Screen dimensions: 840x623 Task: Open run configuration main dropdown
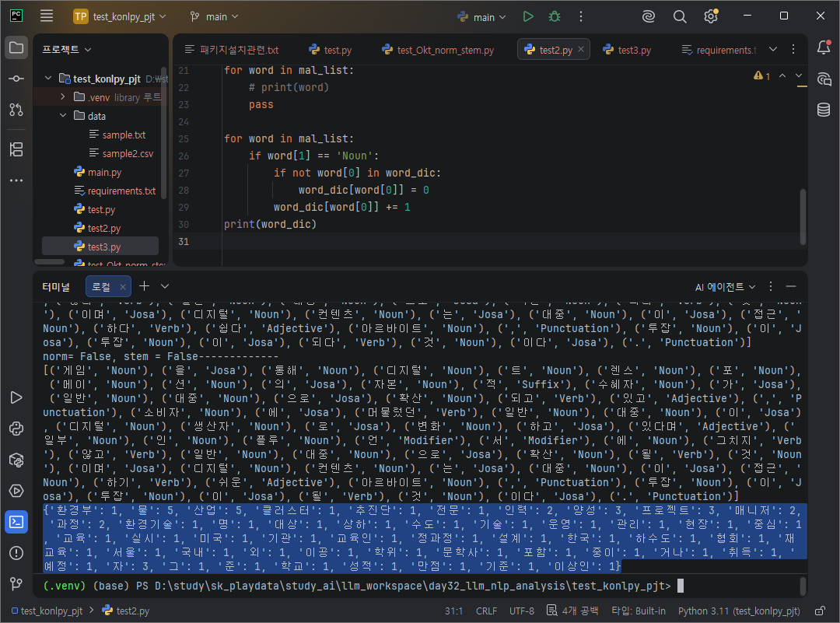(x=481, y=17)
